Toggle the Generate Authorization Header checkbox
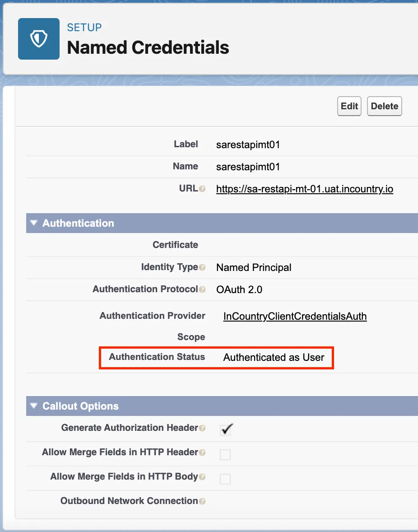Image resolution: width=418 pixels, height=532 pixels. coord(225,429)
